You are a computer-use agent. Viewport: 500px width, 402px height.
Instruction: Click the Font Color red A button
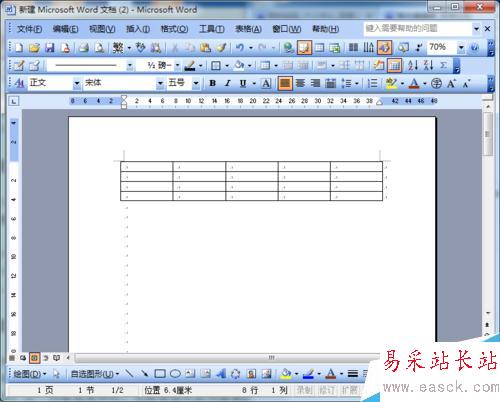tap(414, 83)
